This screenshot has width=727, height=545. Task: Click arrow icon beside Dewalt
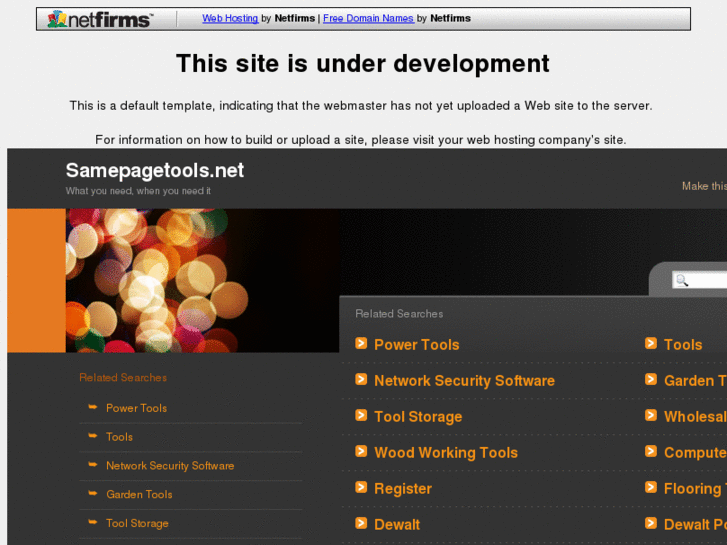click(361, 523)
